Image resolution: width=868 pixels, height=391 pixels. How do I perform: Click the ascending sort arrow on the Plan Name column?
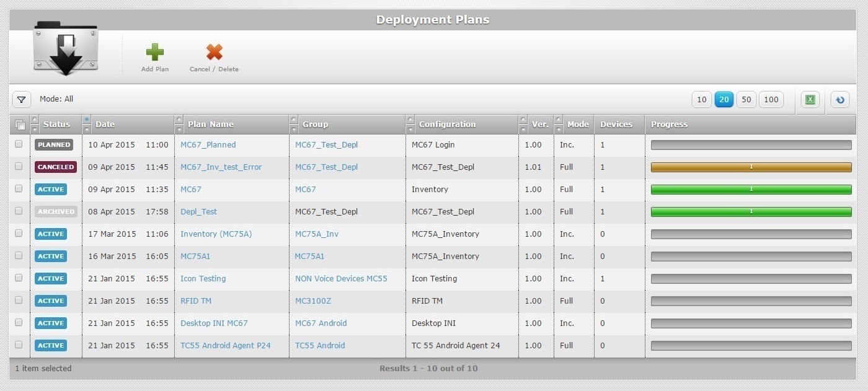(x=179, y=120)
